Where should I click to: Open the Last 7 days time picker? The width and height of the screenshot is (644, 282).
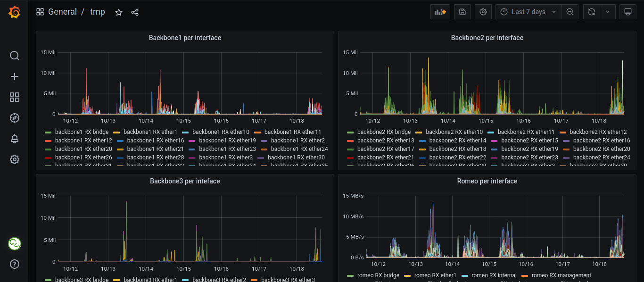click(528, 11)
